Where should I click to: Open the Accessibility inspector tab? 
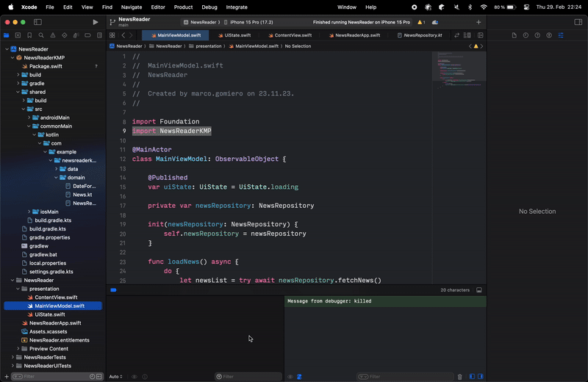coord(549,35)
